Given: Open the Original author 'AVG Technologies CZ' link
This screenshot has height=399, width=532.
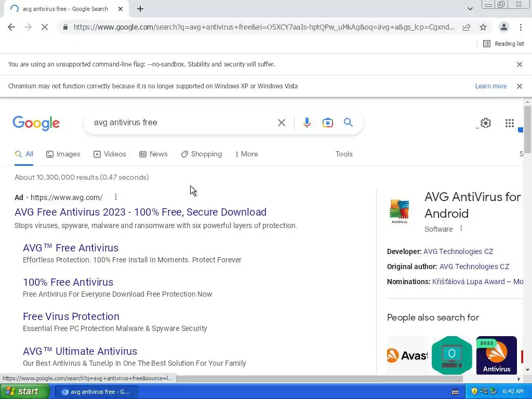Looking at the screenshot, I should [474, 267].
